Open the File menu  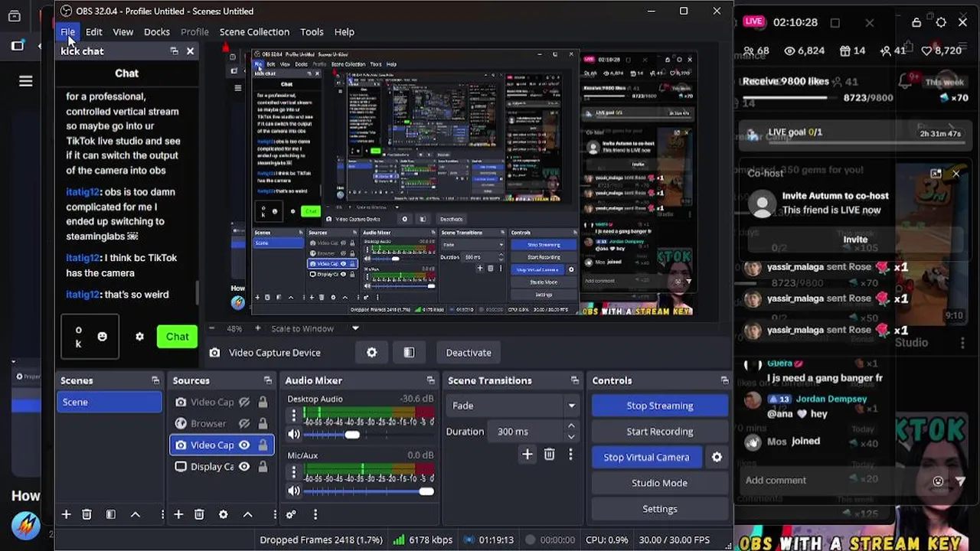click(67, 32)
